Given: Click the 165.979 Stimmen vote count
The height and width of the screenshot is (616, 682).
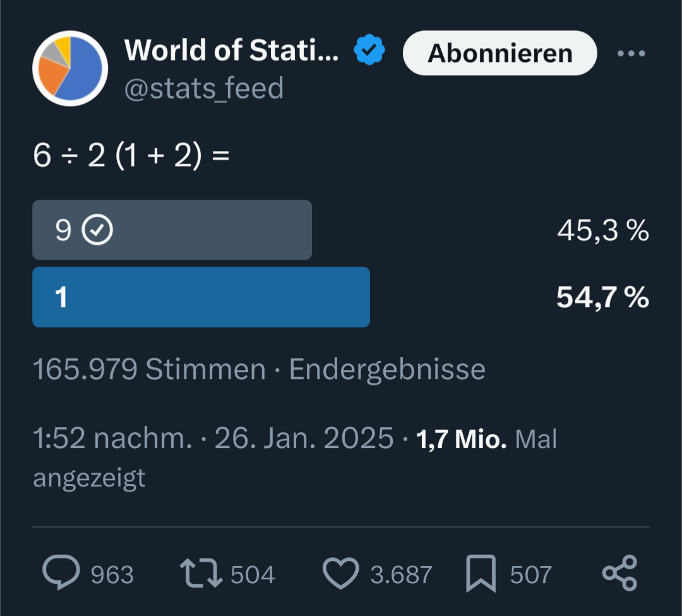Looking at the screenshot, I should [149, 369].
